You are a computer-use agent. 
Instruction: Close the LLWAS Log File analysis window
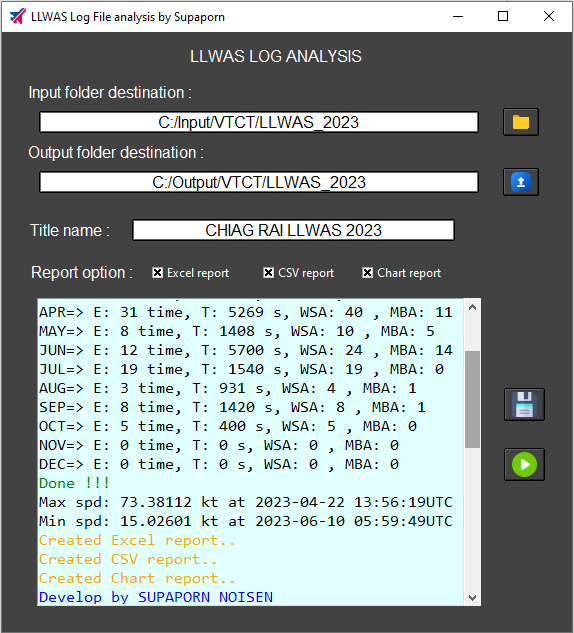[x=549, y=17]
